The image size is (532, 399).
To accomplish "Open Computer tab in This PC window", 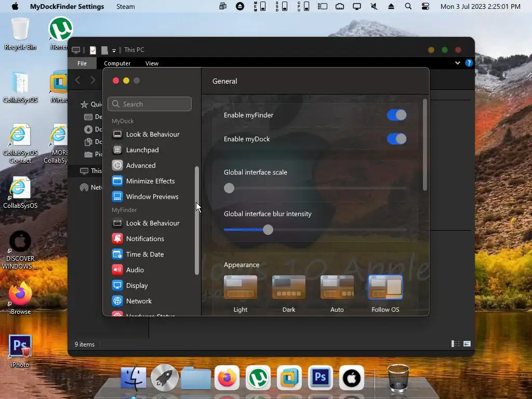I will (x=117, y=63).
